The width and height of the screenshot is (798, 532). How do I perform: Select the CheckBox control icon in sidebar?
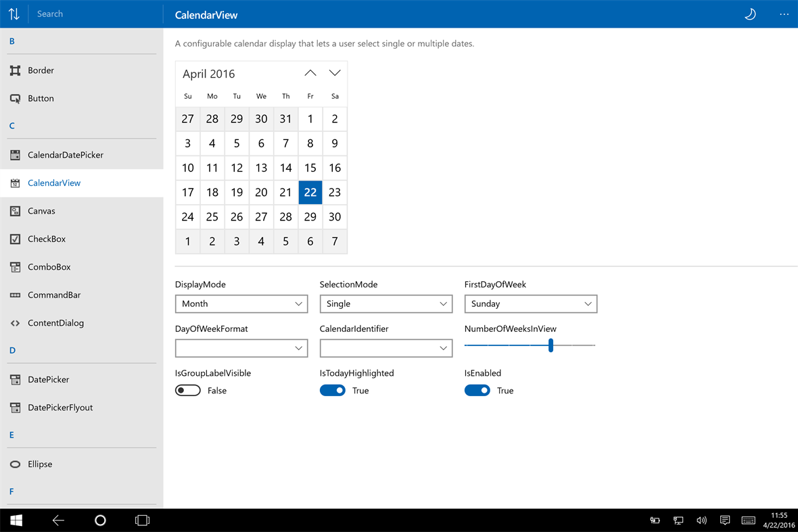coord(15,239)
